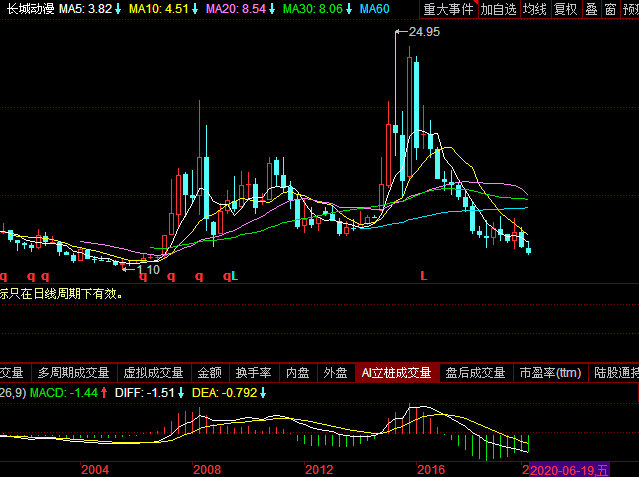
Task: Select the AI立桩成交量 tab
Action: pyautogui.click(x=397, y=373)
